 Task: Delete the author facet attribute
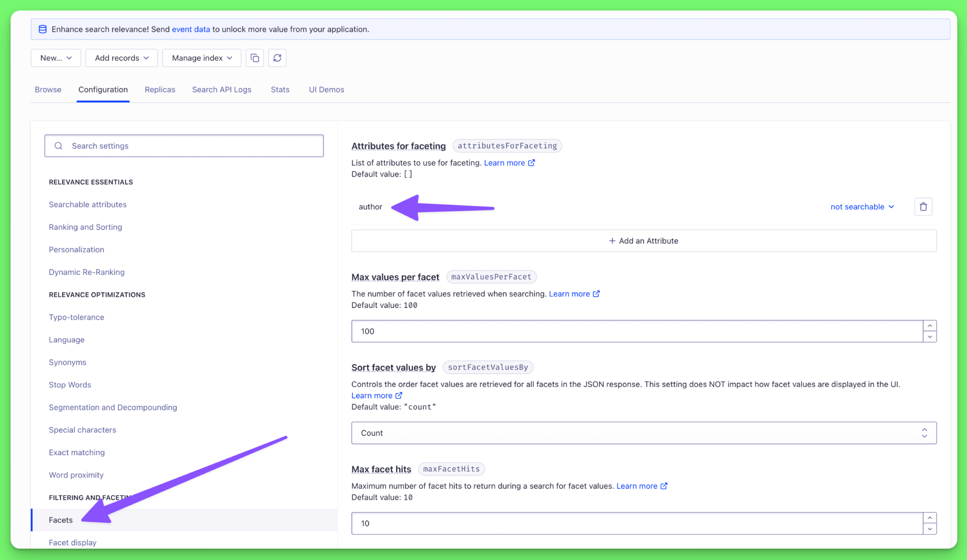pos(923,207)
